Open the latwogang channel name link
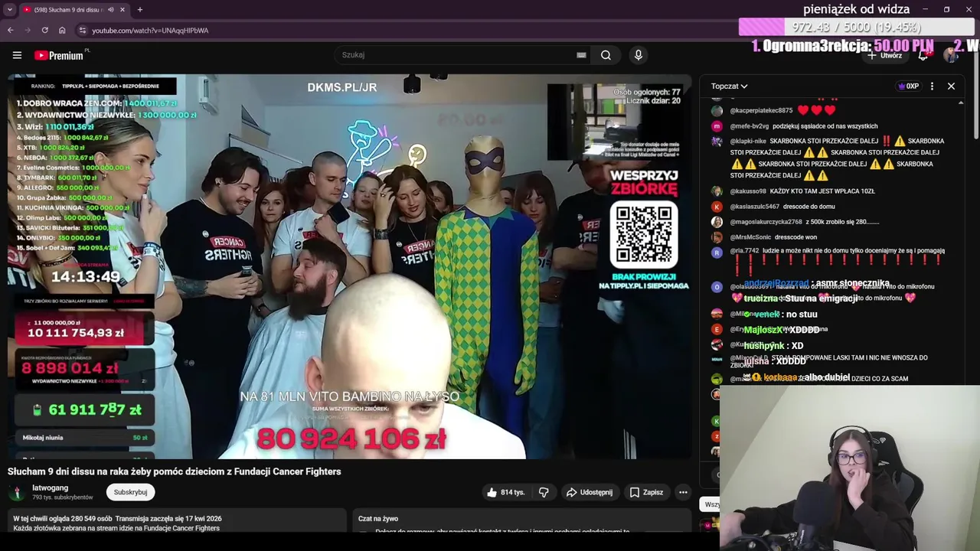 tap(50, 487)
